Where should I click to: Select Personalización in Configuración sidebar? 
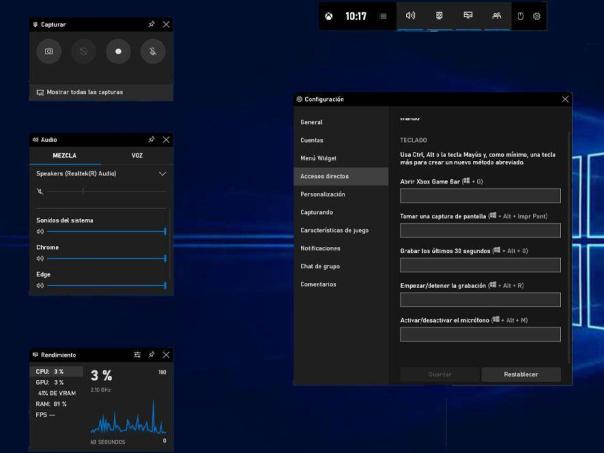tap(322, 194)
